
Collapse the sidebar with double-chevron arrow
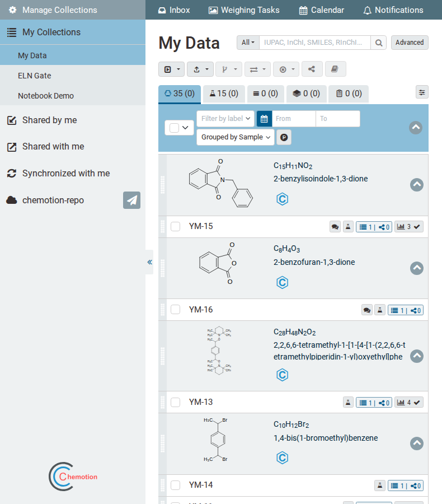[149, 262]
